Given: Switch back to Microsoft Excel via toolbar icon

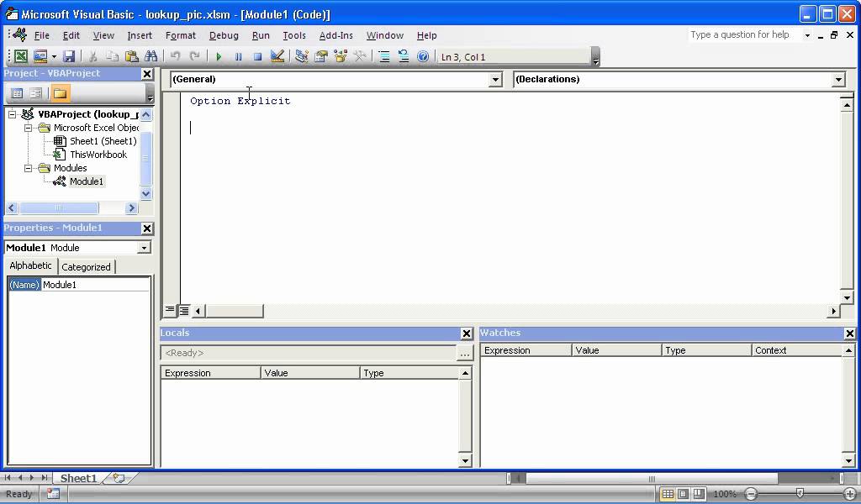Looking at the screenshot, I should 20,56.
